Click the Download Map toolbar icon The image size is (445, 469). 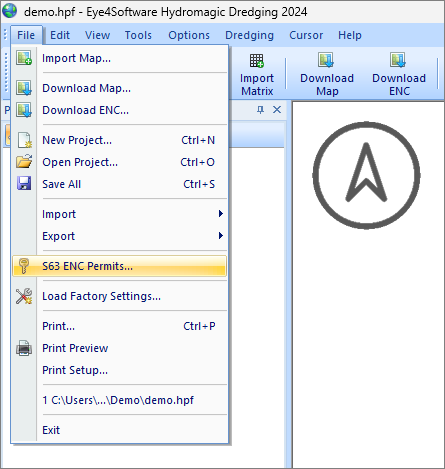click(x=326, y=60)
